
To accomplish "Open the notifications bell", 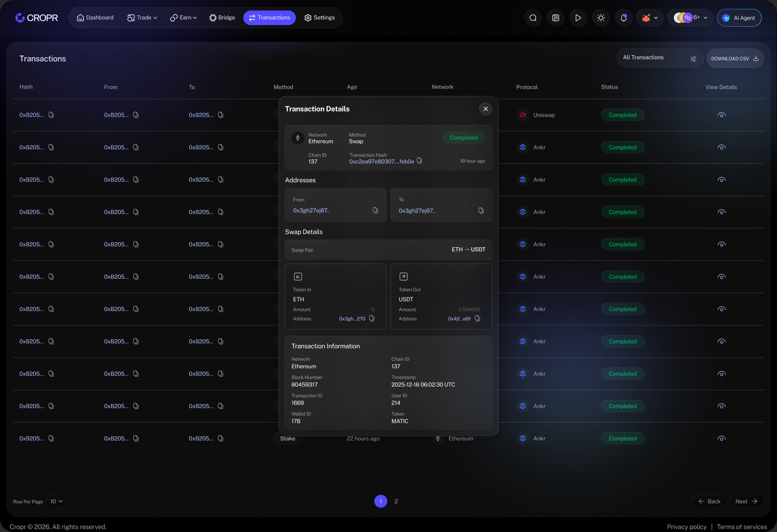I will pyautogui.click(x=623, y=18).
